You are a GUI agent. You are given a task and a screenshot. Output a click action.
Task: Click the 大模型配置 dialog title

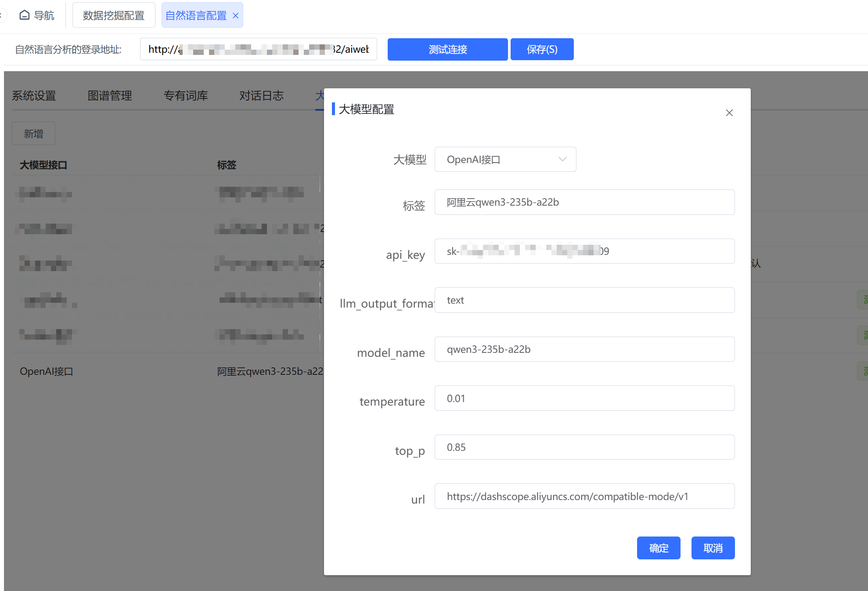point(367,109)
